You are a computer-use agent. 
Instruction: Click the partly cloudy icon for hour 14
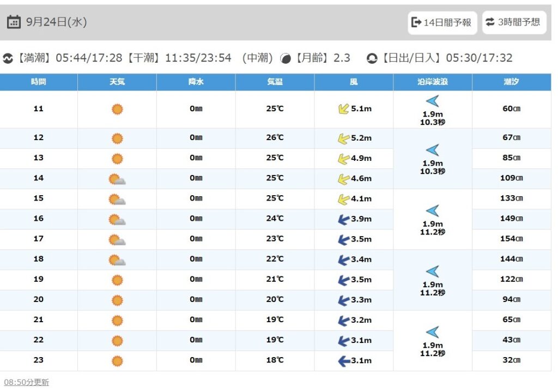pyautogui.click(x=117, y=179)
